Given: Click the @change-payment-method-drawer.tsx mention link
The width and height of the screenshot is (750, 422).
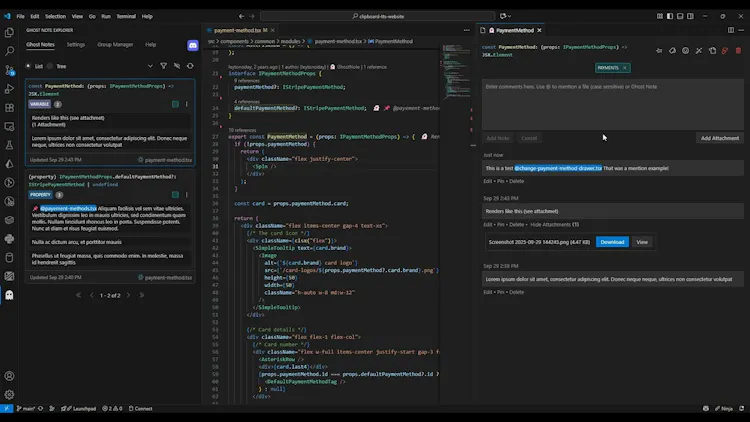Looking at the screenshot, I should tap(558, 168).
